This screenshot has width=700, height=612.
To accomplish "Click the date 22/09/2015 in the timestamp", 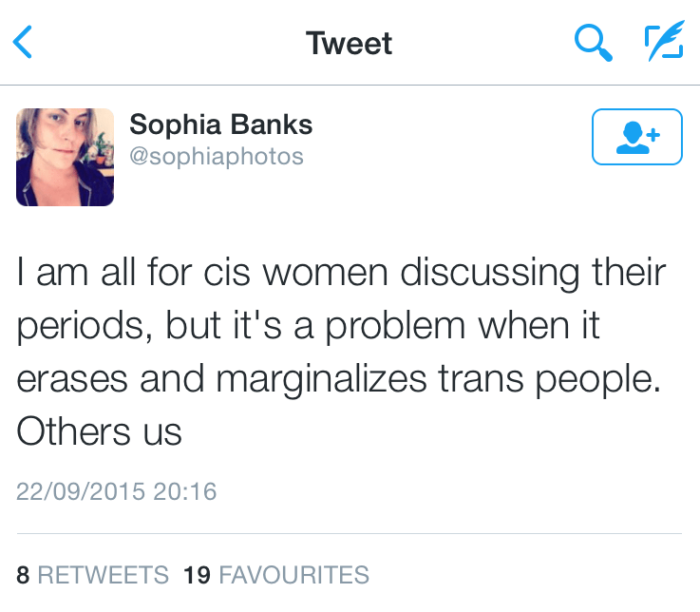I will [x=80, y=491].
